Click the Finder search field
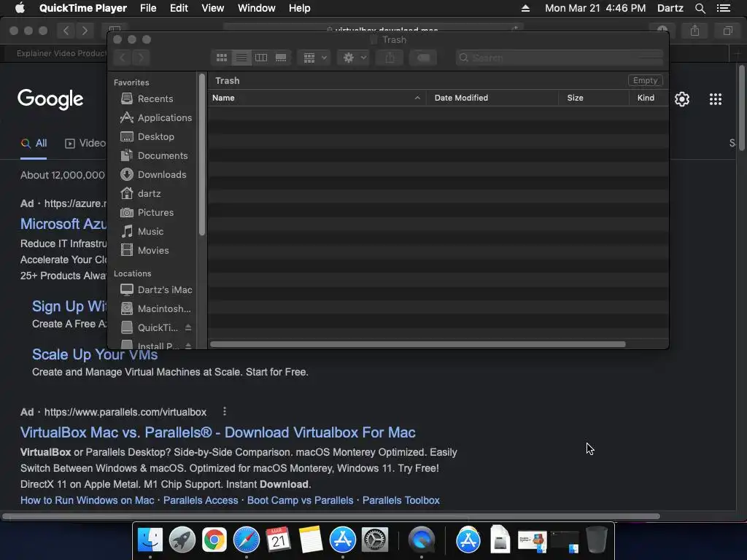 coord(560,58)
